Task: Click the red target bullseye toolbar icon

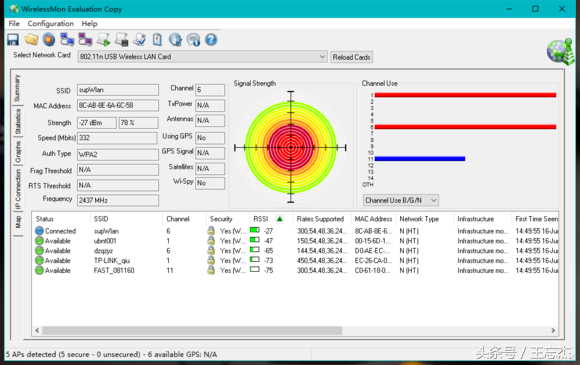Action: pyautogui.click(x=49, y=40)
